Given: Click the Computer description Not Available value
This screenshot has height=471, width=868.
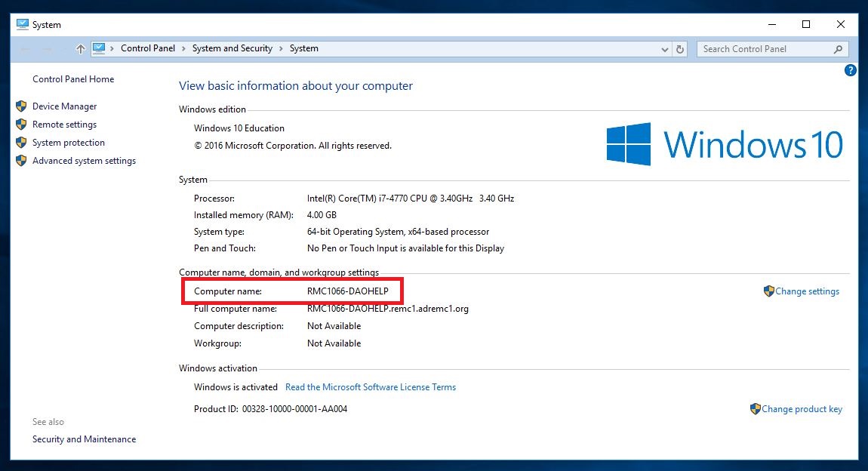Looking at the screenshot, I should pyautogui.click(x=334, y=326).
